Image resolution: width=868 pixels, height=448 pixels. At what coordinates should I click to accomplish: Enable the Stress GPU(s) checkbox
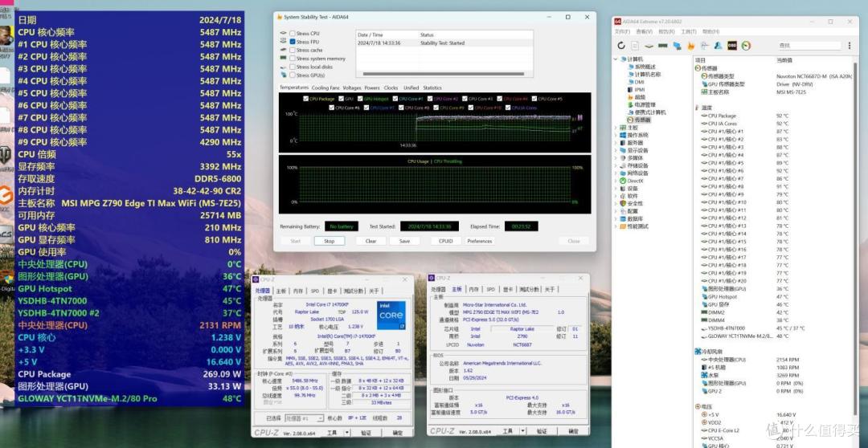coord(293,75)
